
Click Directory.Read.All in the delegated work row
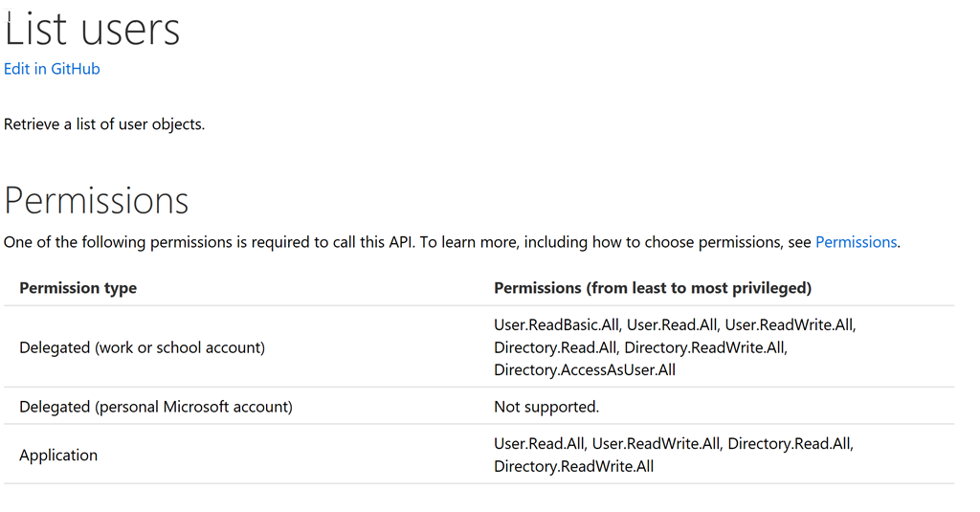(x=555, y=347)
